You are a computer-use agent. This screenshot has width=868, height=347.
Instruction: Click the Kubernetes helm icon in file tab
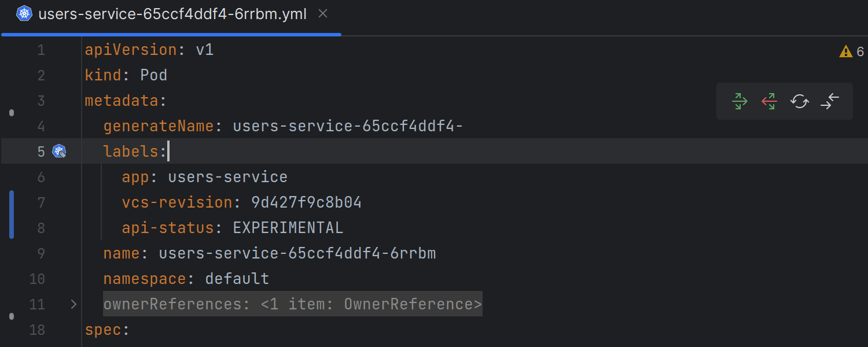(24, 14)
